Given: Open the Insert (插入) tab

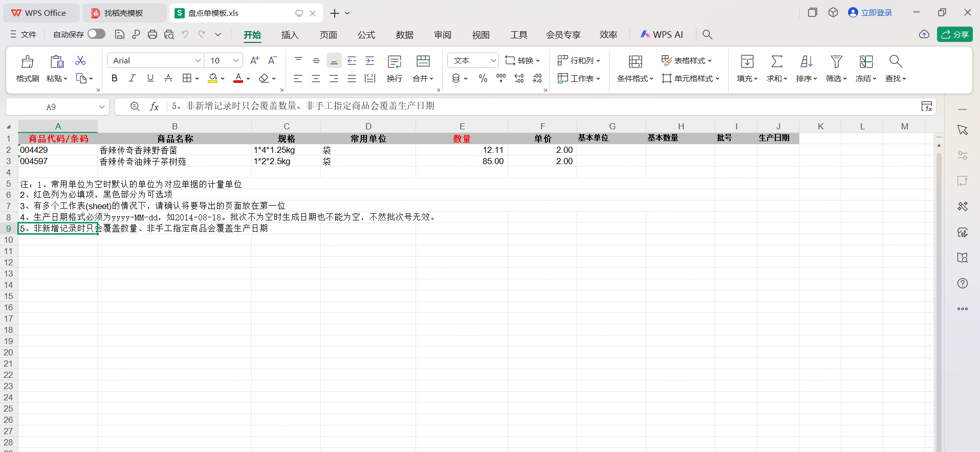Looking at the screenshot, I should click(290, 34).
